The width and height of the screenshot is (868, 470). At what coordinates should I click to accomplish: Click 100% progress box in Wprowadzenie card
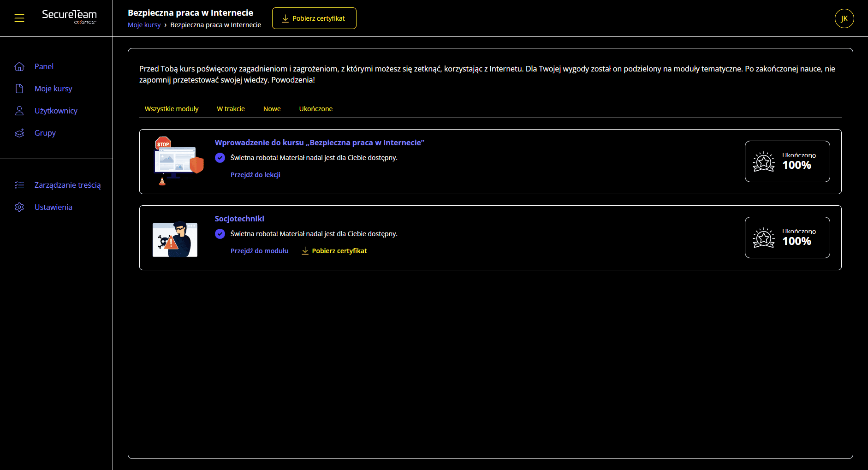787,161
